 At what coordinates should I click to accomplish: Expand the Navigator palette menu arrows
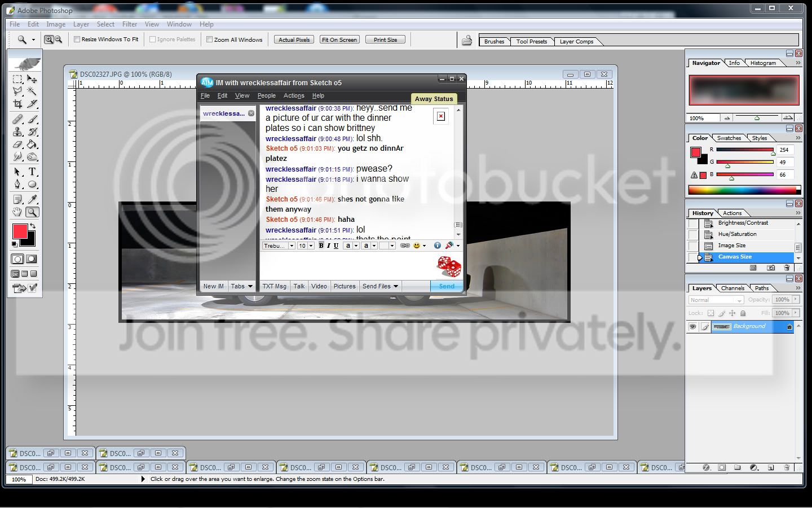click(798, 63)
